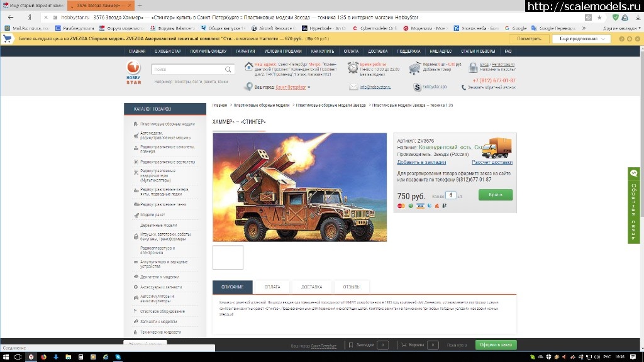The image size is (644, 362).
Task: Open a new browser tab
Action: pos(140,5)
